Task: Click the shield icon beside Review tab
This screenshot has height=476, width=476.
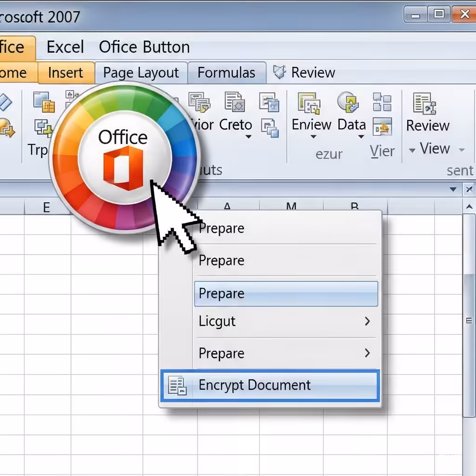Action: coord(279,72)
